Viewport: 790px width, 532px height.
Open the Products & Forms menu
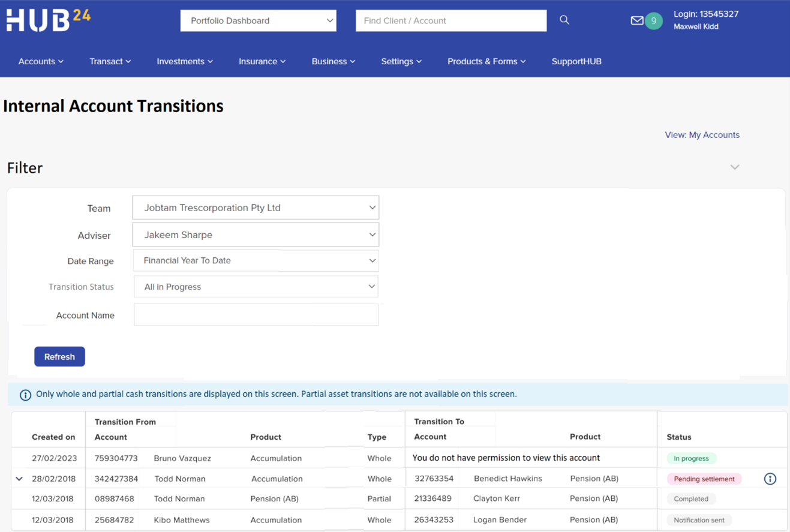coord(486,61)
